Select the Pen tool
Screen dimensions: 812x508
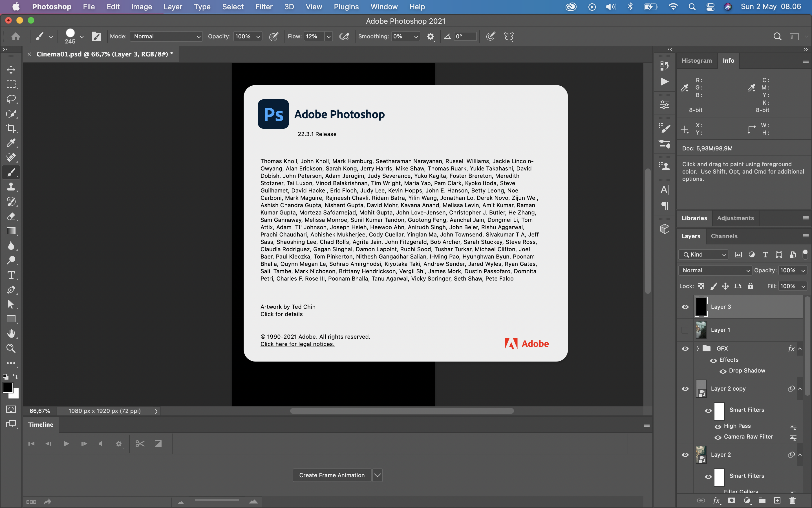click(11, 290)
